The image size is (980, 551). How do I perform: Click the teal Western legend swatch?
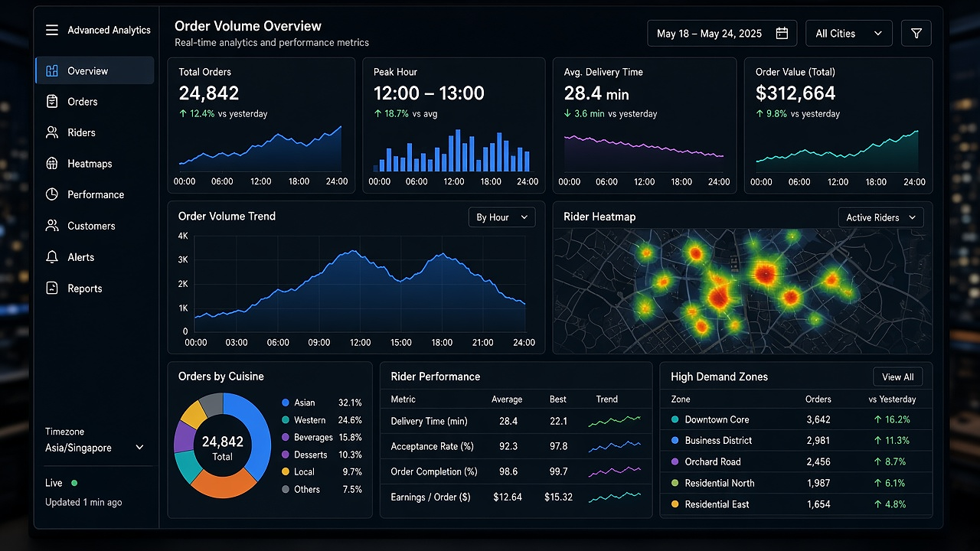(x=286, y=420)
